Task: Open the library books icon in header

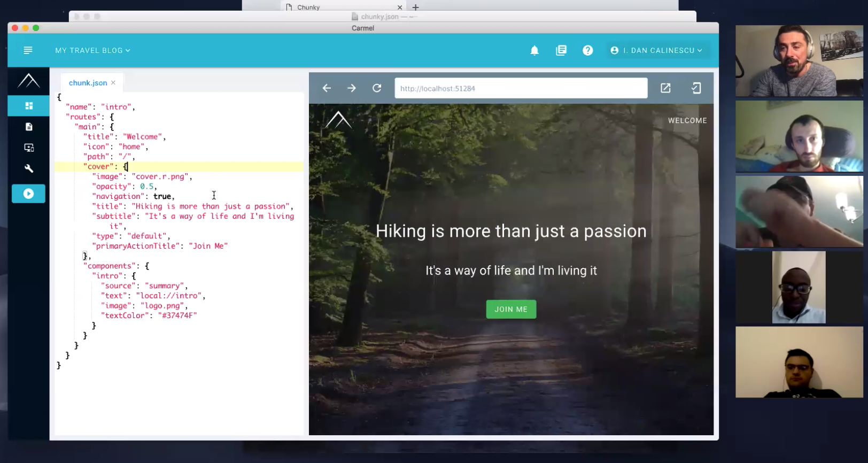Action: pos(561,50)
